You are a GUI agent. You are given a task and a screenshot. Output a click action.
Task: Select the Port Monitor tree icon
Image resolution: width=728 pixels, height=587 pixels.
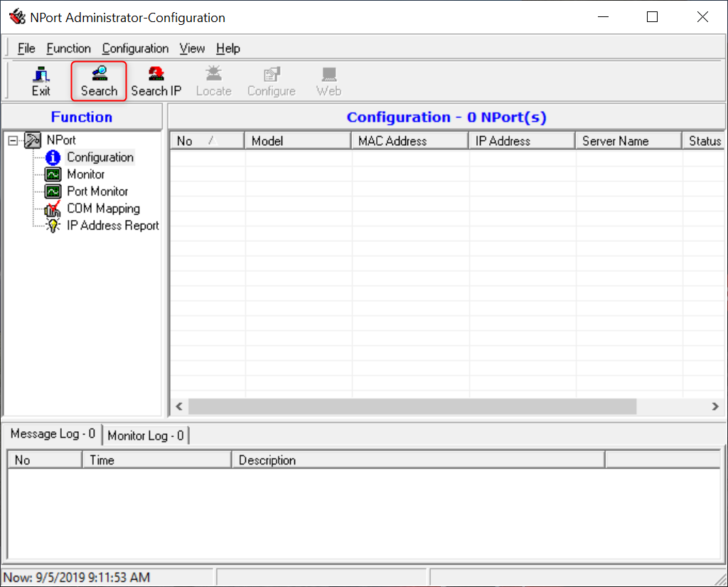pyautogui.click(x=53, y=192)
